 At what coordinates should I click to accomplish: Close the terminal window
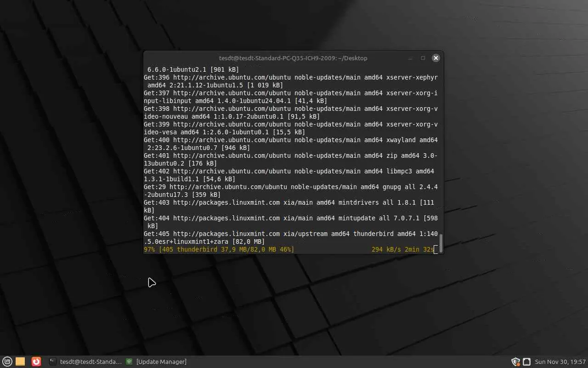click(436, 58)
